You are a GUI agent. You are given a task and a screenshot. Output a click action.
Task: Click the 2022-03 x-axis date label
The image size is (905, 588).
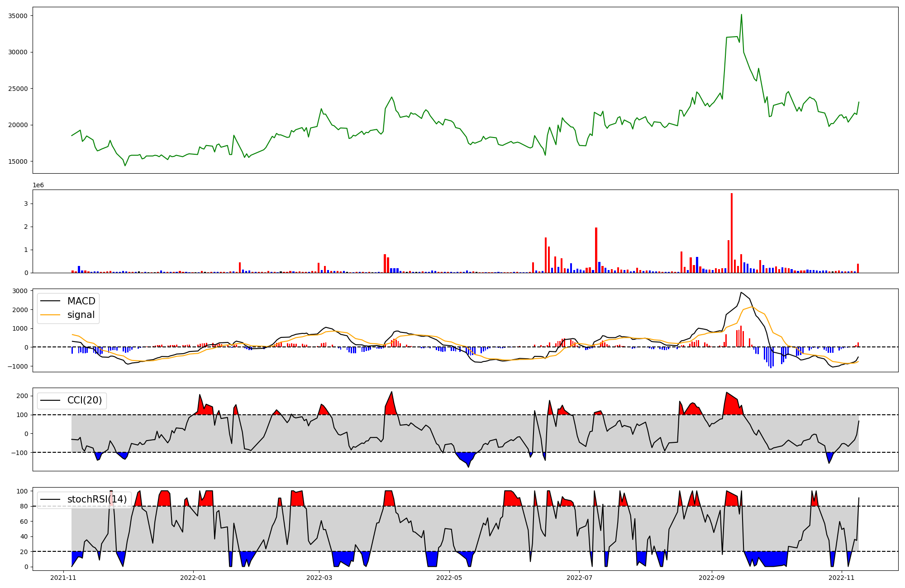point(319,578)
